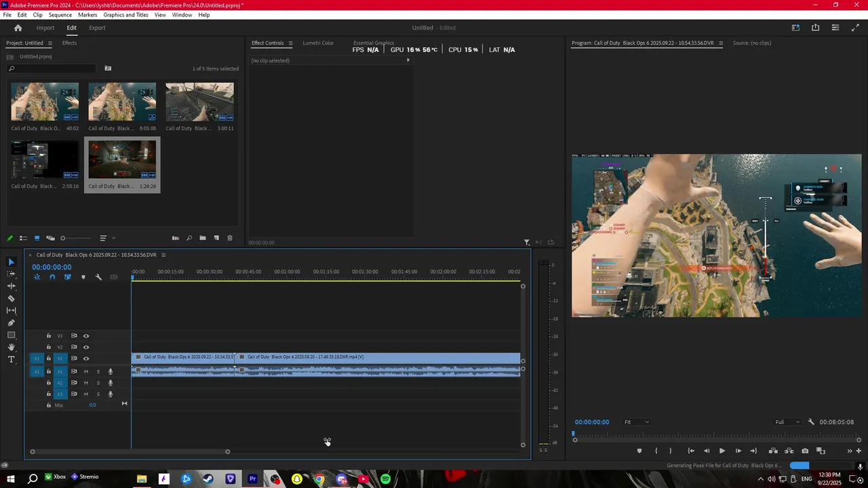Select the Slip tool

(x=11, y=310)
